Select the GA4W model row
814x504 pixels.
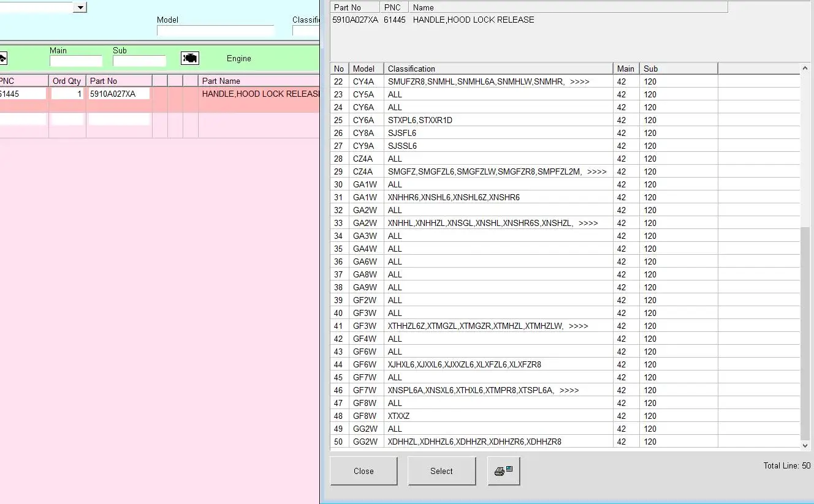pyautogui.click(x=565, y=249)
